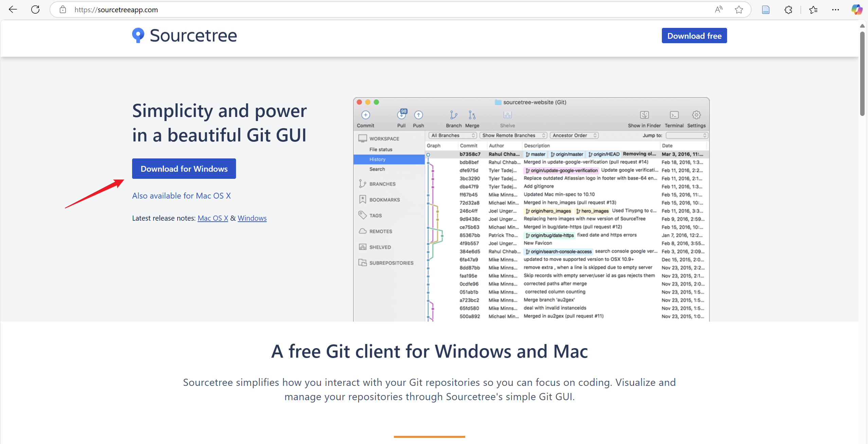868x444 pixels.
Task: Refresh the page with reload icon
Action: click(35, 10)
